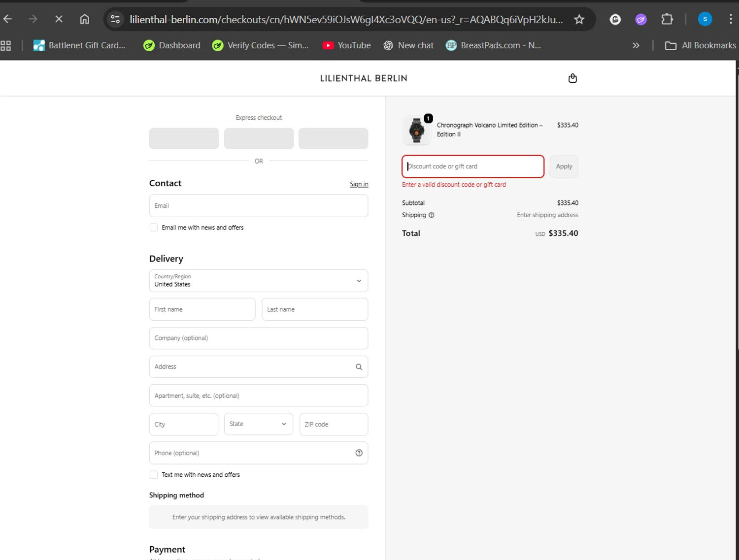Click the third express checkout button

point(334,138)
